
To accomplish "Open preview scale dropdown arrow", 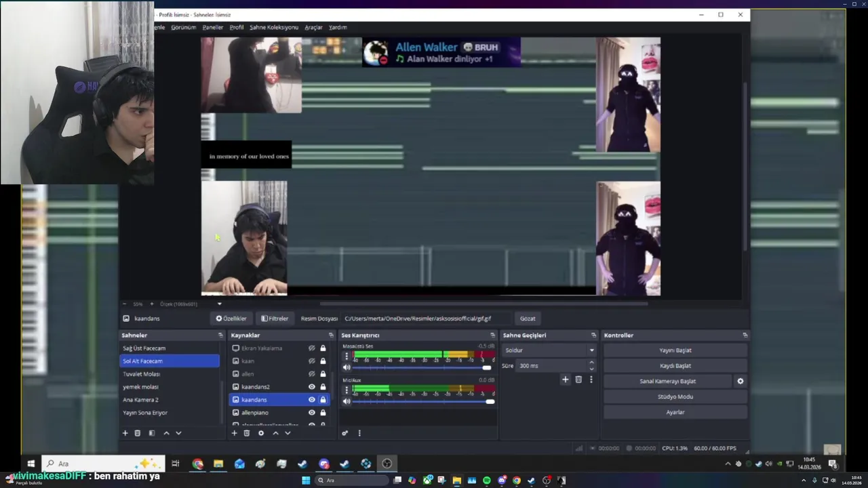I will tap(219, 304).
